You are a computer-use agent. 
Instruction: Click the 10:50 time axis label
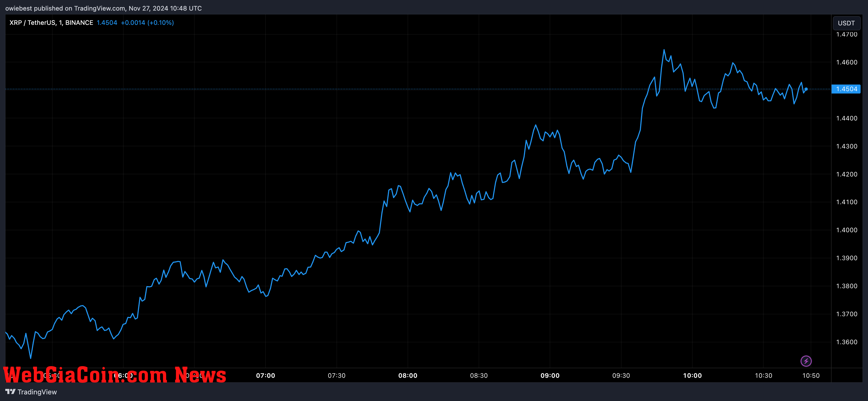[811, 375]
